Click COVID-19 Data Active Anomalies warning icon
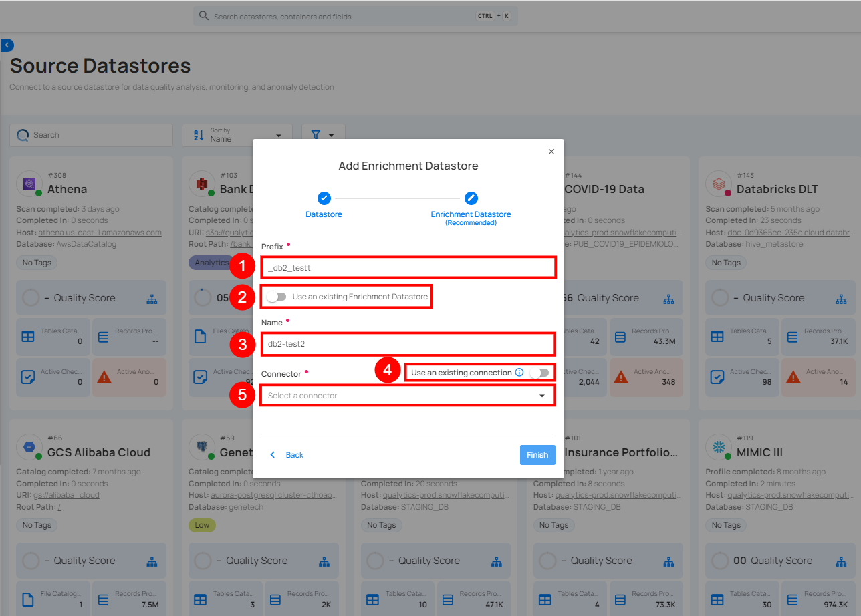Image resolution: width=861 pixels, height=616 pixels. (621, 377)
